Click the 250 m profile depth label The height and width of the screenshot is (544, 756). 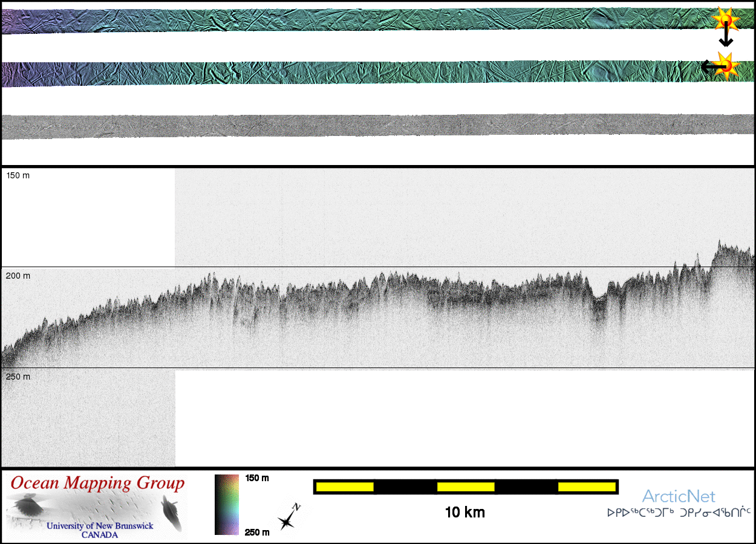tap(18, 377)
